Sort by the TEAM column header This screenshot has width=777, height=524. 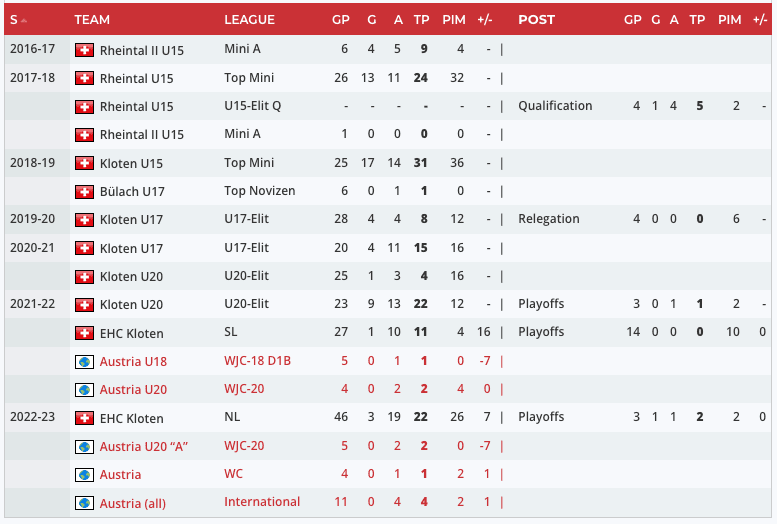click(92, 20)
